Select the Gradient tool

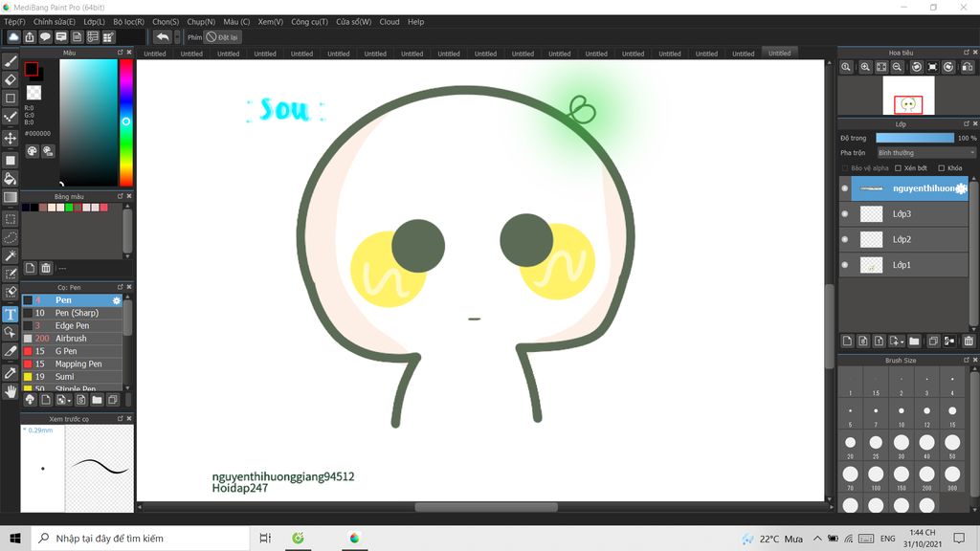(11, 197)
